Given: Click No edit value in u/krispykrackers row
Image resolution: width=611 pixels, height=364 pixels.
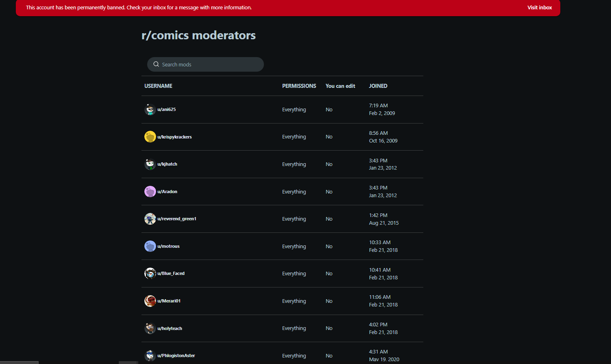Looking at the screenshot, I should pos(329,137).
